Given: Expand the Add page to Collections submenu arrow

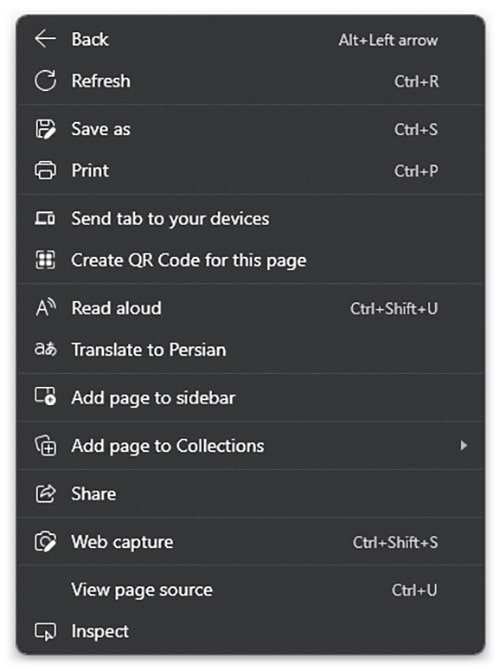Looking at the screenshot, I should click(x=464, y=445).
